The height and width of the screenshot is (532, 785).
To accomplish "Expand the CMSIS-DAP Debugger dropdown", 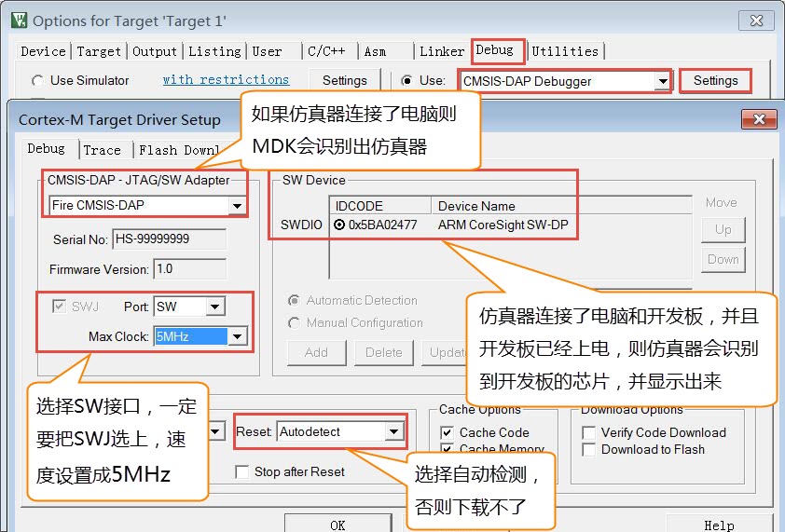I will [x=663, y=81].
